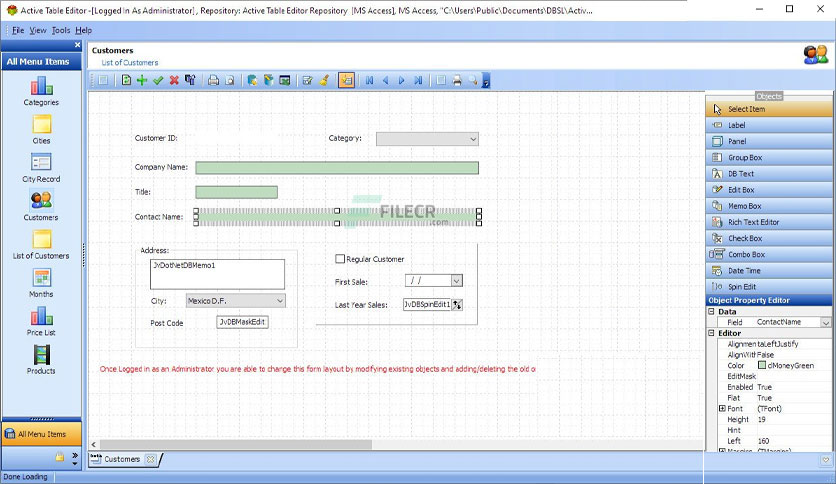
Task: Close the Customers tab with its X
Action: [151, 459]
